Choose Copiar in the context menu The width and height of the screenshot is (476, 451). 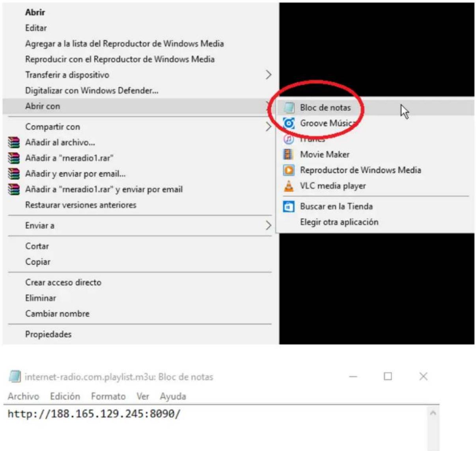point(38,262)
